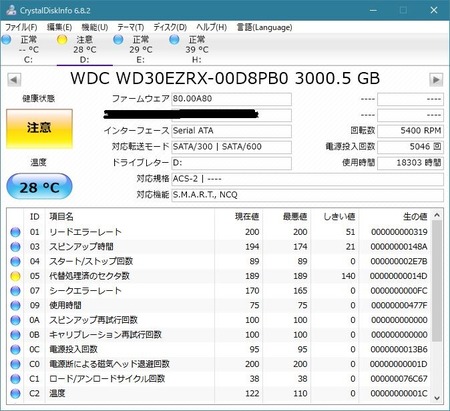The width and height of the screenshot is (450, 411).
Task: Click the rotation speed value 5400 RPM
Action: point(410,131)
